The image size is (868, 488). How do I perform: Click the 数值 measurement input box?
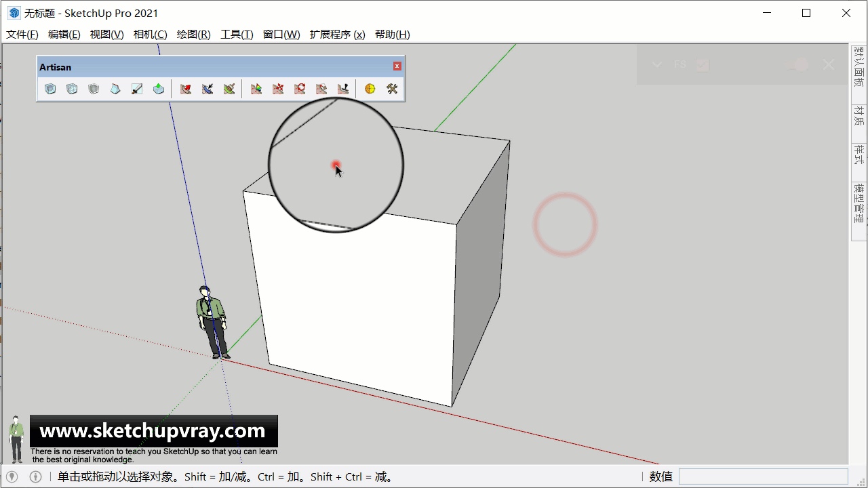(x=764, y=476)
